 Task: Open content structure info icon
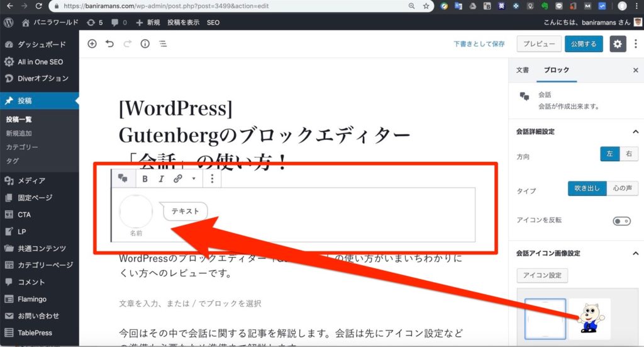[x=145, y=43]
